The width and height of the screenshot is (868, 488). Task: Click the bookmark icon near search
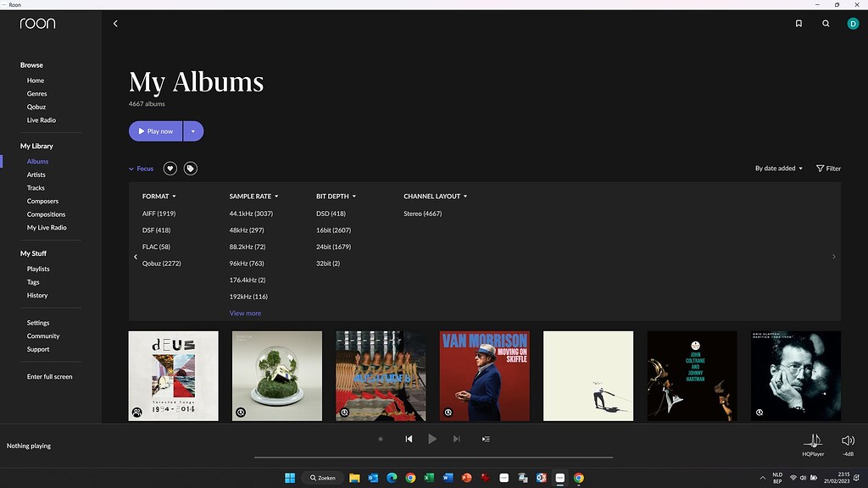click(798, 23)
